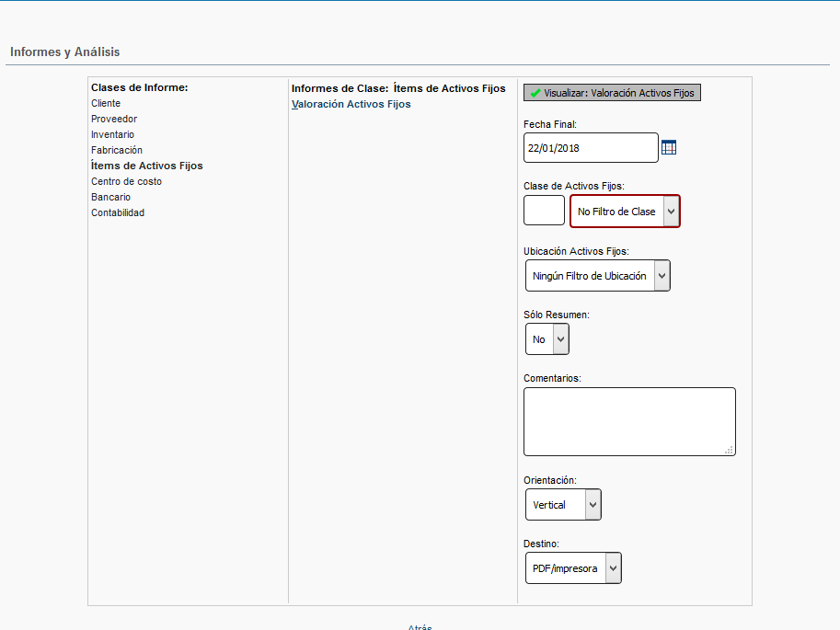The height and width of the screenshot is (630, 840).
Task: Open the Centro de costo reports
Action: [x=126, y=181]
